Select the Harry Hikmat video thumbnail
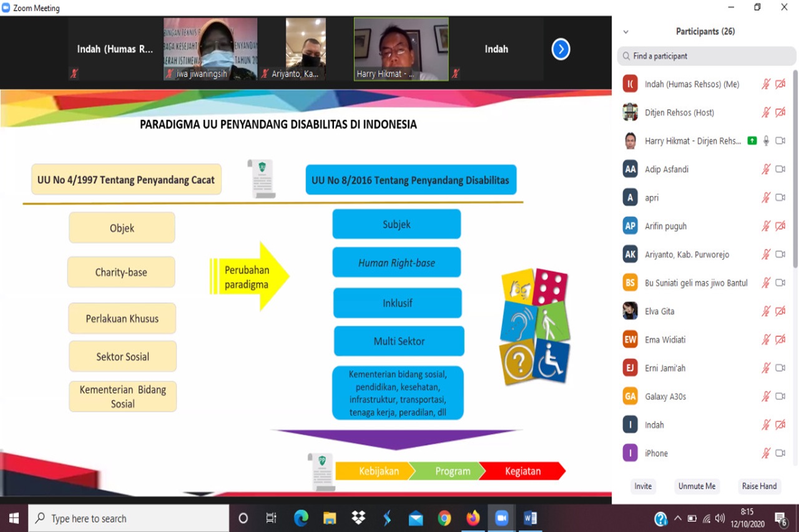Image resolution: width=799 pixels, height=532 pixels. (x=401, y=49)
